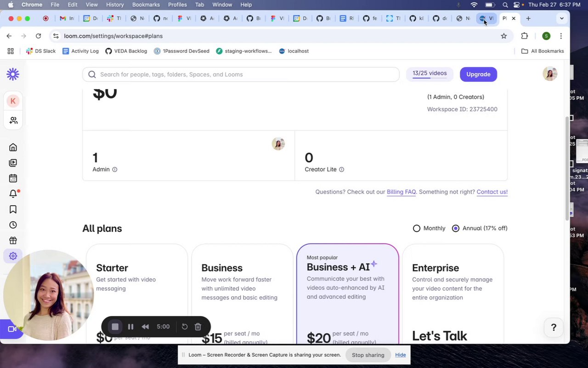
Task: Click the Starter plan title
Action: click(112, 268)
